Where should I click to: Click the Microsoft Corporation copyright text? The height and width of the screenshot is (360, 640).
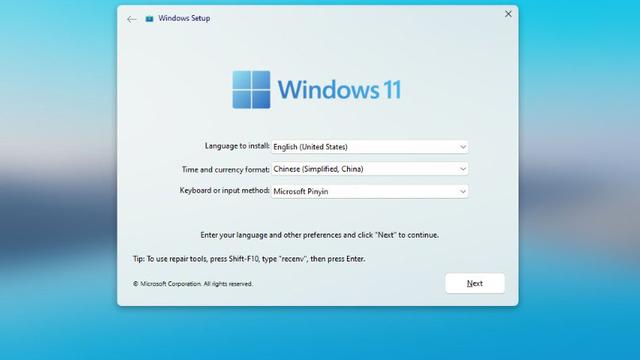pyautogui.click(x=193, y=284)
